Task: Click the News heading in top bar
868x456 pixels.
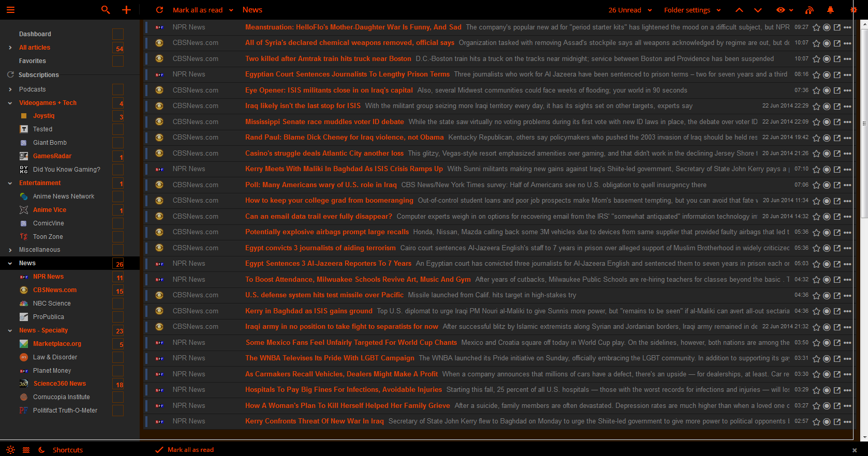Action: (x=252, y=10)
